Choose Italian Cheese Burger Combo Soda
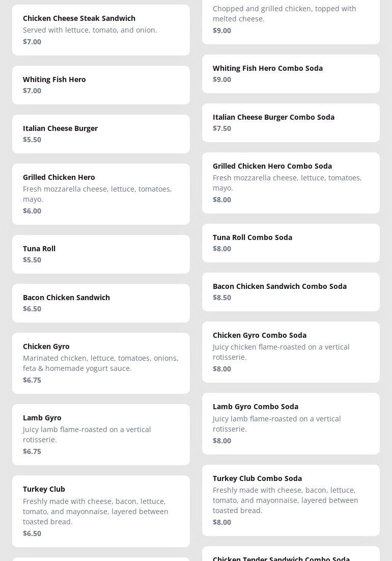This screenshot has width=392, height=561. click(291, 122)
